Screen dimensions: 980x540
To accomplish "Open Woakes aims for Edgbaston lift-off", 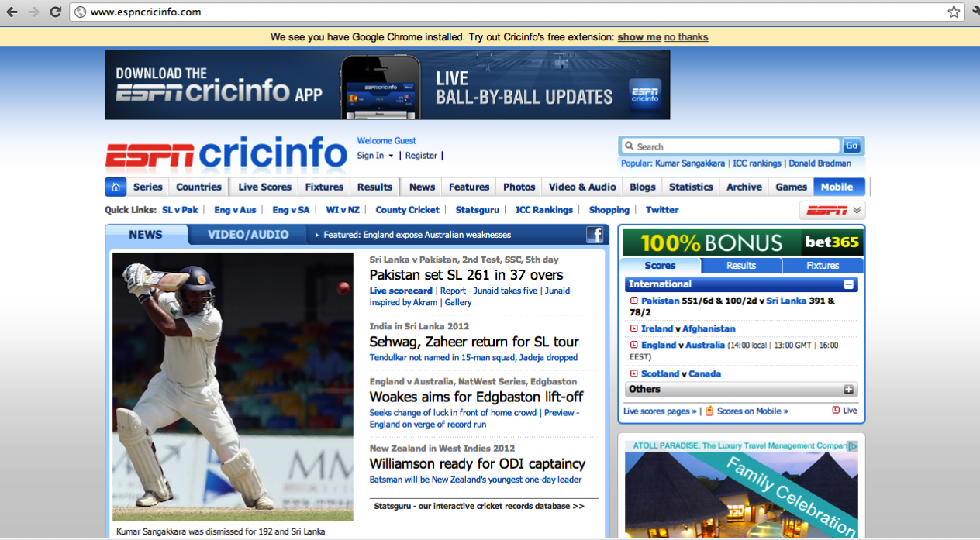I will [477, 397].
